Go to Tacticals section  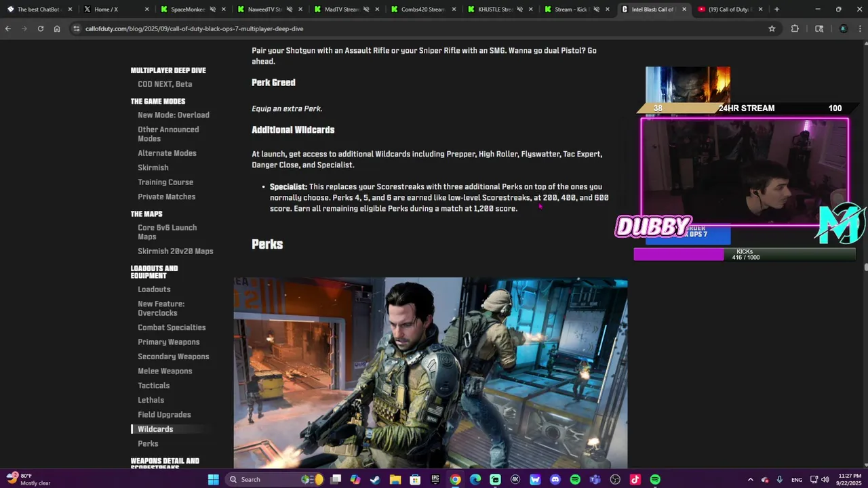[x=154, y=386]
